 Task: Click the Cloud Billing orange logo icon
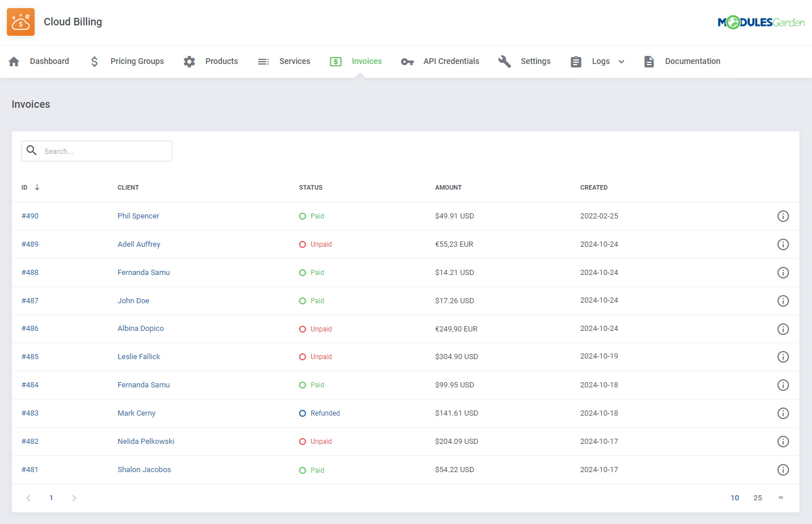21,22
